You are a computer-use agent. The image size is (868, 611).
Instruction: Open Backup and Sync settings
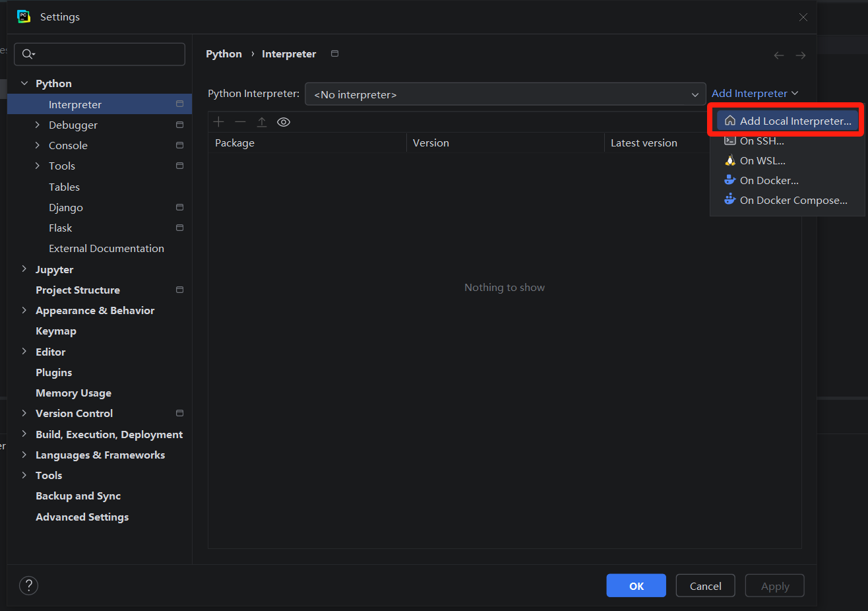(x=78, y=496)
